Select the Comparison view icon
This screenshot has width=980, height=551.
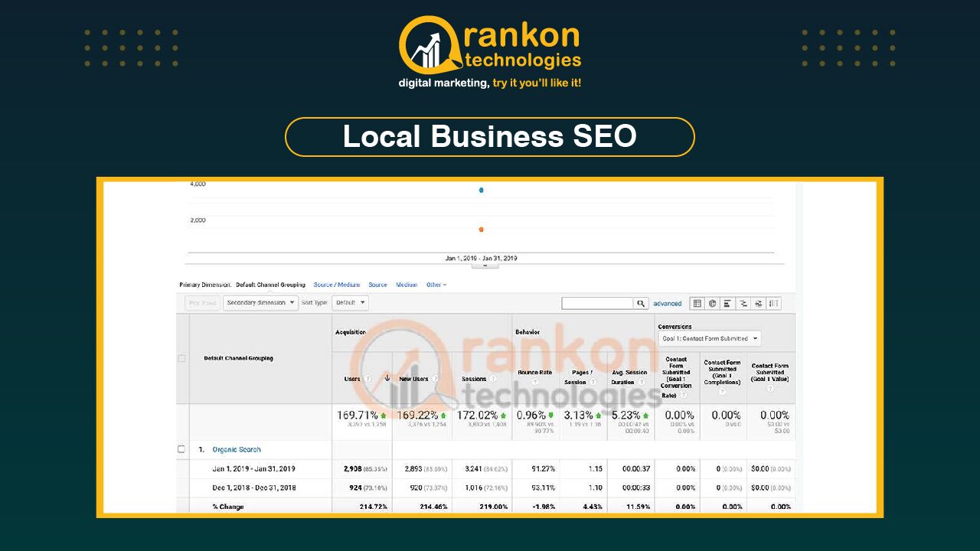click(743, 303)
